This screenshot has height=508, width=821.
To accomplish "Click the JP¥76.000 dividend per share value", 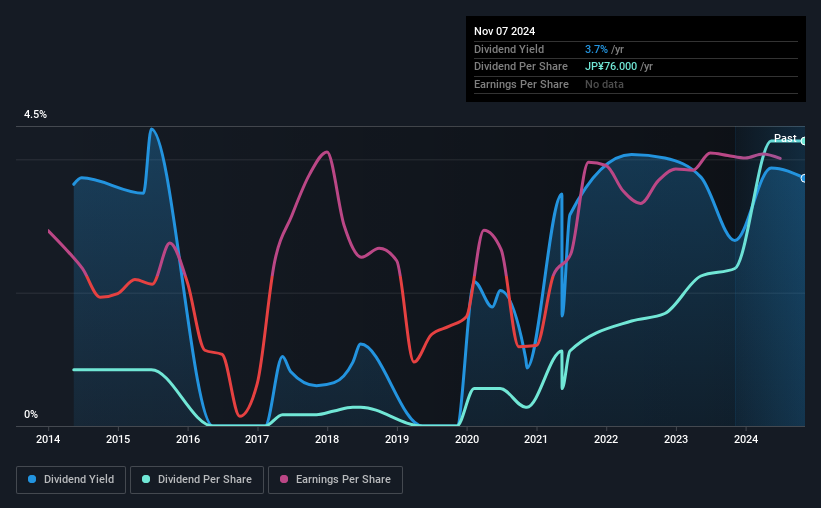I will tap(611, 67).
